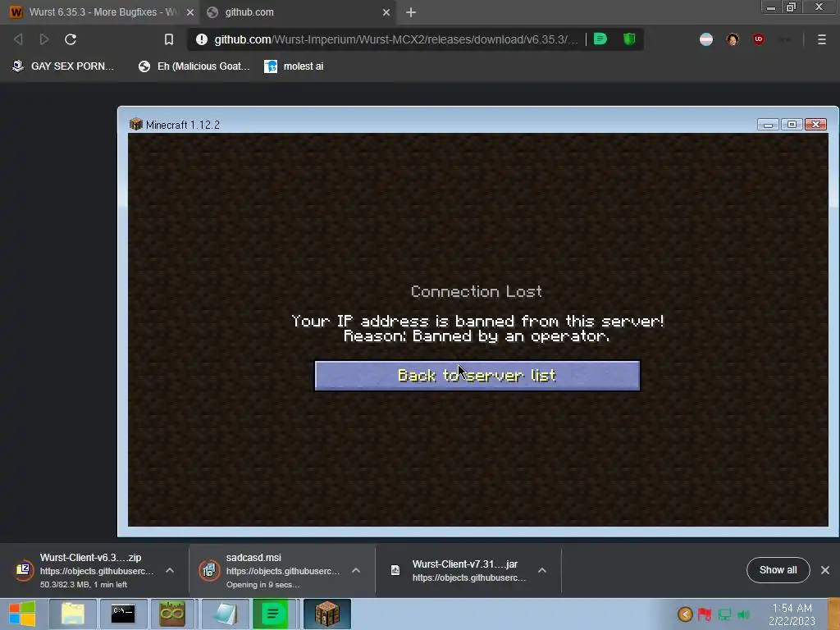Open the green document taskbar icon
This screenshot has height=630, width=840.
[x=272, y=614]
